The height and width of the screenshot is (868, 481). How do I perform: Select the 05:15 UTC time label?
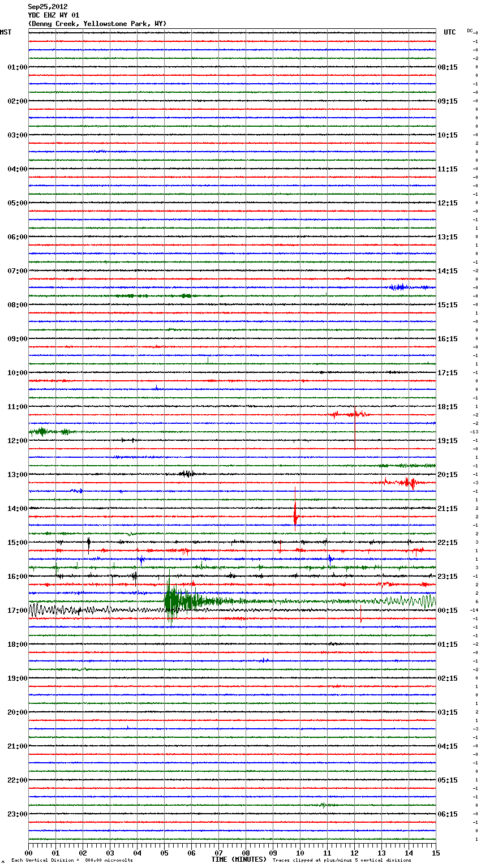tap(448, 780)
